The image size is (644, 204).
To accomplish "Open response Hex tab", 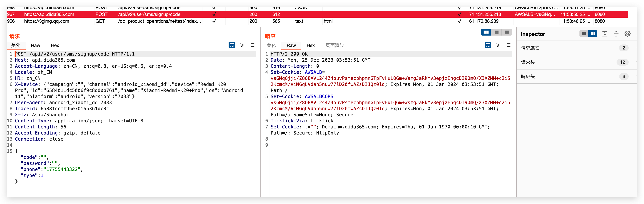I will [x=311, y=45].
